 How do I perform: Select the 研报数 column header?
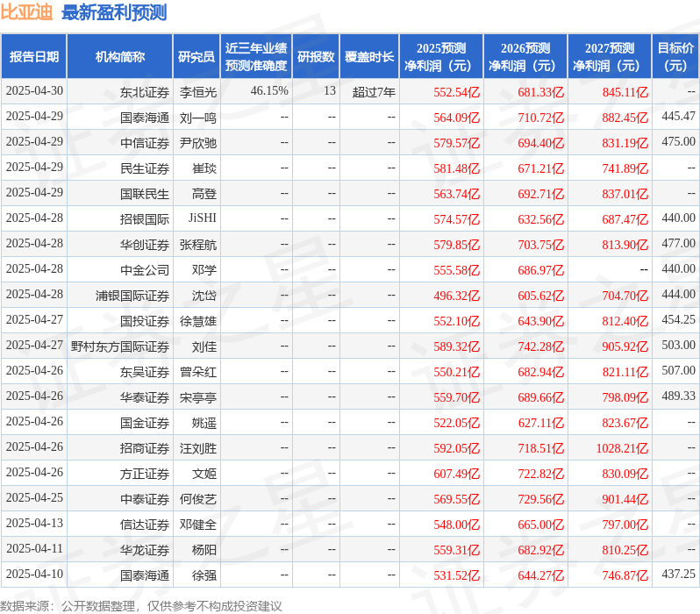316,57
